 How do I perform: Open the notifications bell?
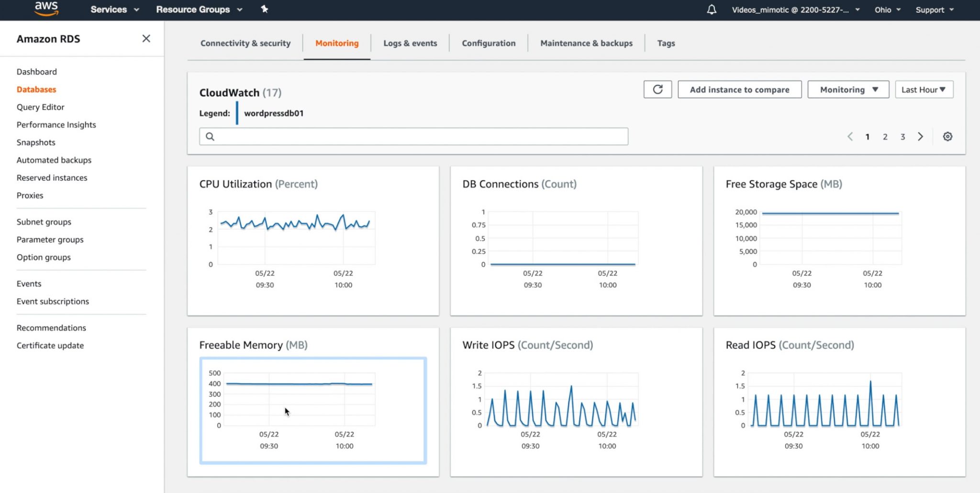tap(712, 10)
